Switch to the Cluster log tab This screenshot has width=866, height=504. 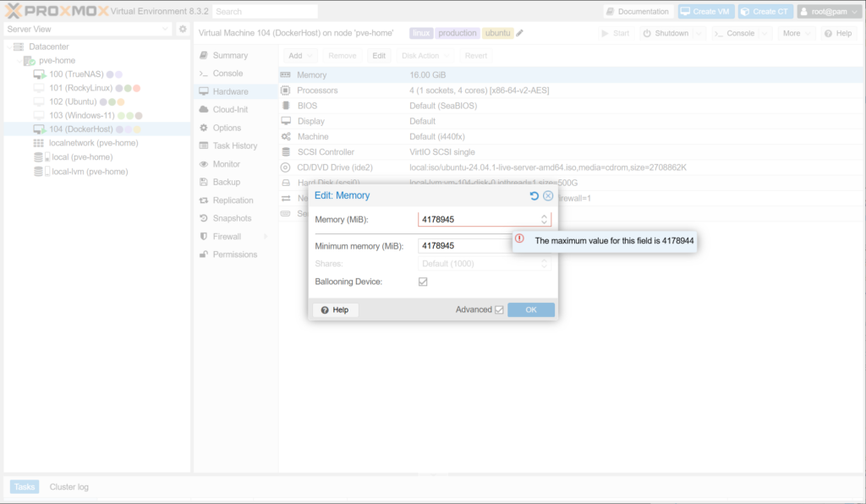[x=69, y=487]
